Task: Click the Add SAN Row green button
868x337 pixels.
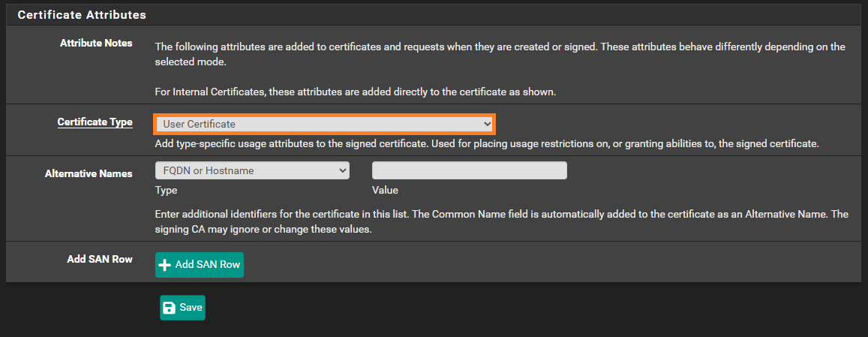Action: tap(200, 265)
